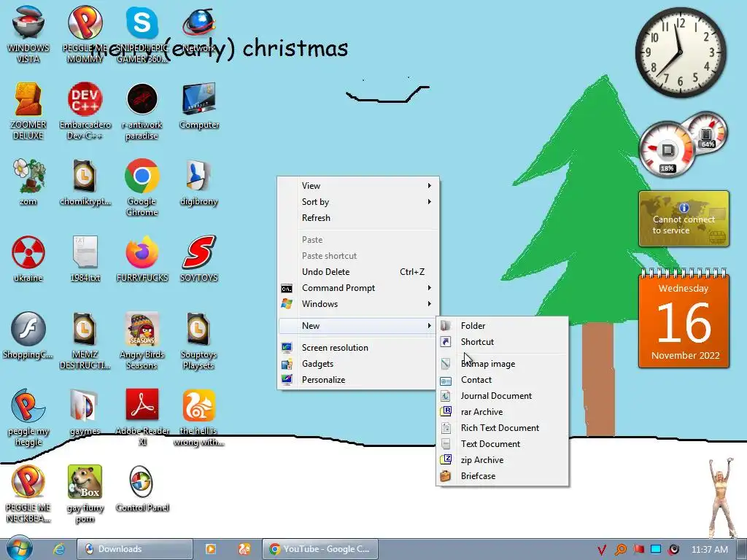Expand the Command Prompt submenu
This screenshot has width=747, height=560.
point(358,288)
